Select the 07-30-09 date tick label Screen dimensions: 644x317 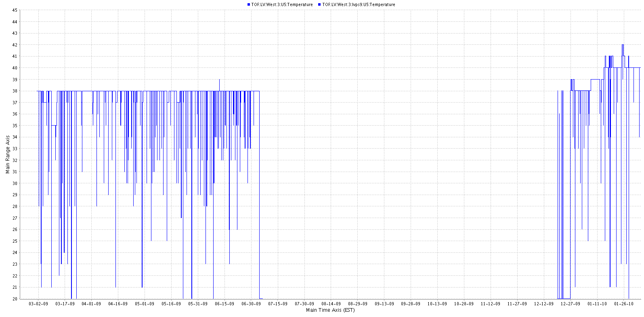click(x=304, y=304)
